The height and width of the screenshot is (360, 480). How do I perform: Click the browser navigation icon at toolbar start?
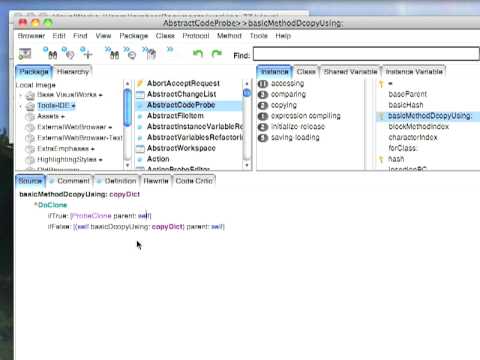click(25, 54)
